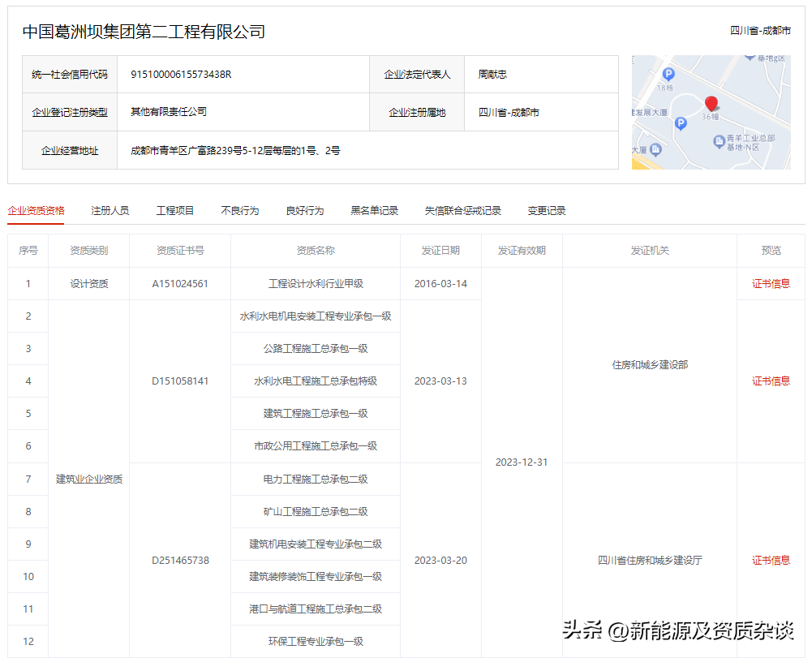Click 建筑机电安装工程专业承包二级 cell

pos(316,544)
